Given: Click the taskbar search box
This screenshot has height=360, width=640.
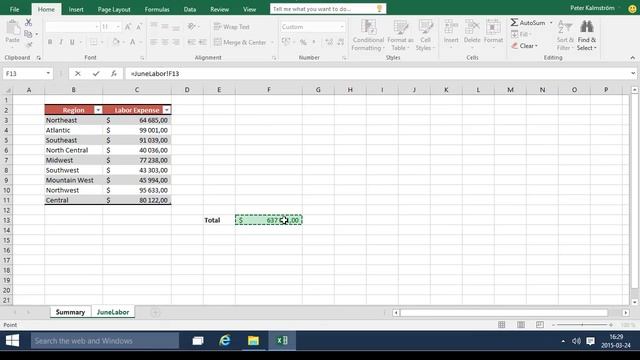Looking at the screenshot, I should [x=105, y=340].
